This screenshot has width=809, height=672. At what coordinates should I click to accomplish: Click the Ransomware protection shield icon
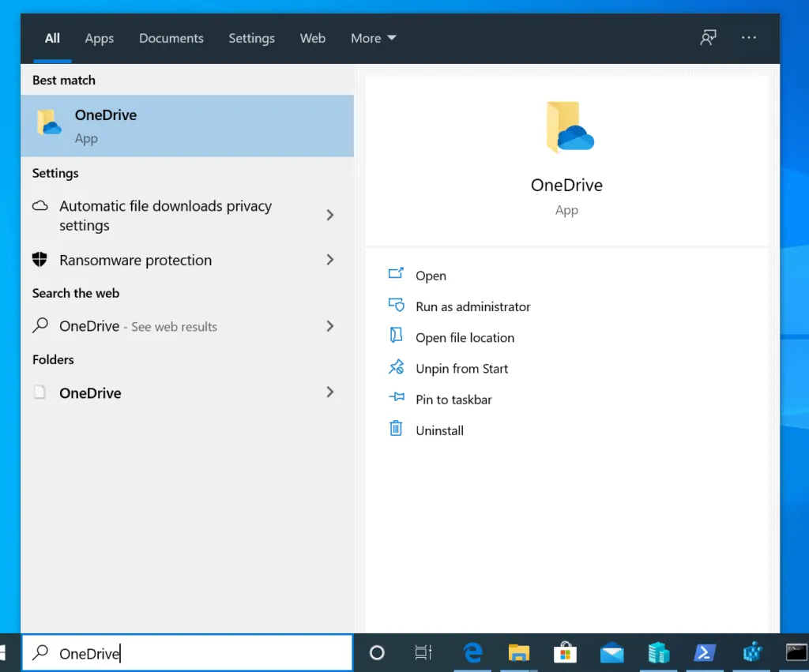tap(40, 260)
